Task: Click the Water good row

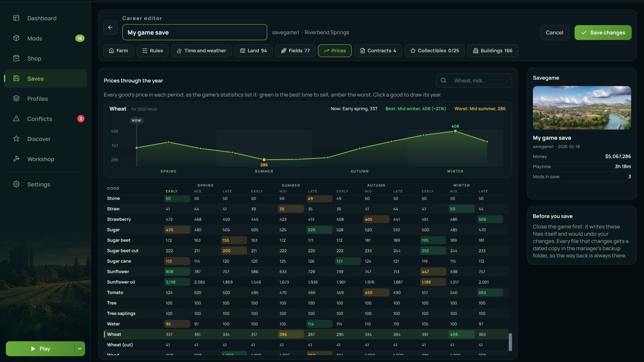Action: [x=306, y=324]
